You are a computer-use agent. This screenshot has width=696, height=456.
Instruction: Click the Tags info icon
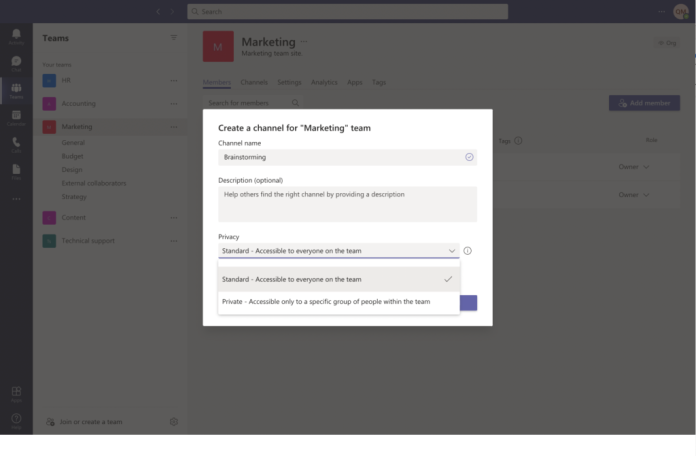(x=518, y=141)
